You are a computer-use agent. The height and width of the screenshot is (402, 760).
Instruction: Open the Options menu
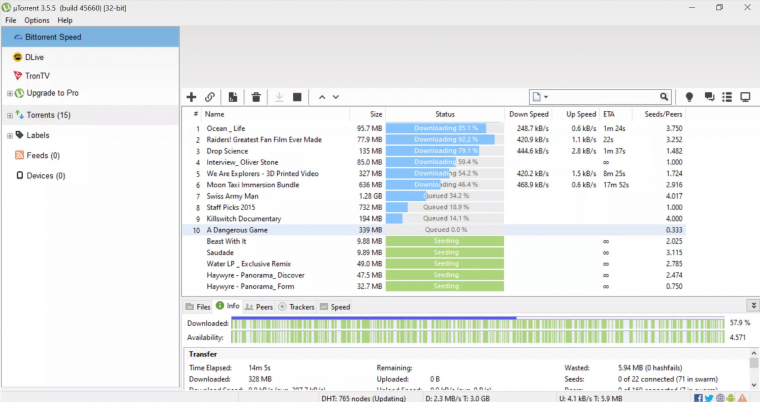tap(36, 20)
